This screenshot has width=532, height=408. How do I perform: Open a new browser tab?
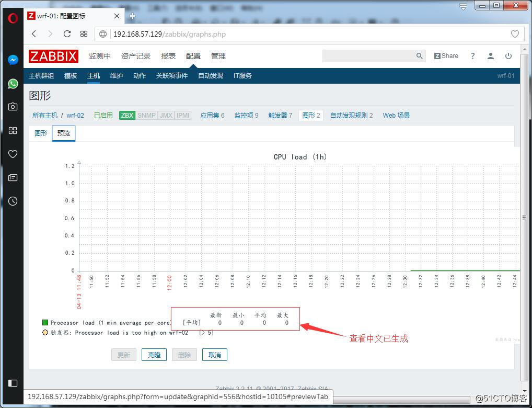tap(133, 16)
